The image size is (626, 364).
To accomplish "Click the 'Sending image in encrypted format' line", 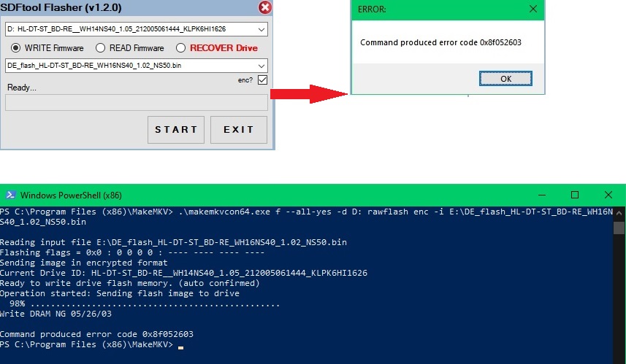I will pos(84,263).
